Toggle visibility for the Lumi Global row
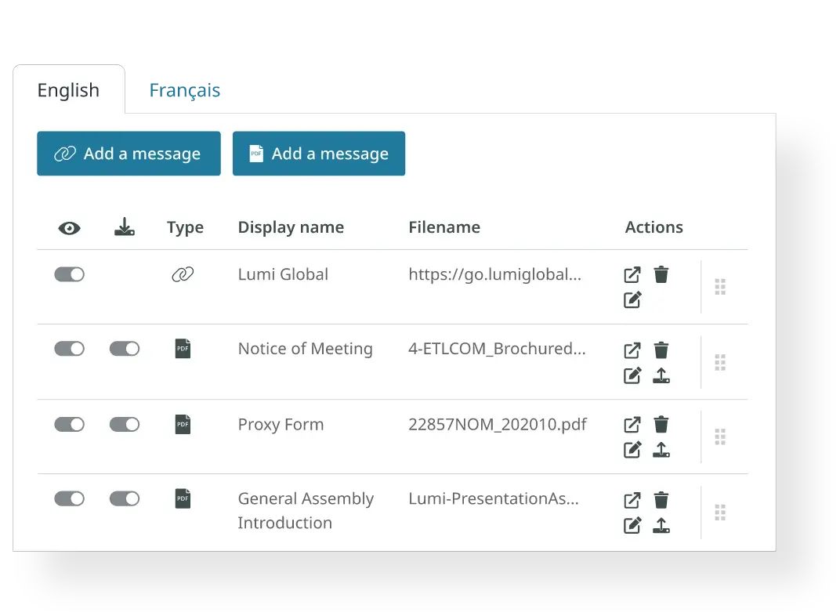The height and width of the screenshot is (616, 840). point(69,274)
